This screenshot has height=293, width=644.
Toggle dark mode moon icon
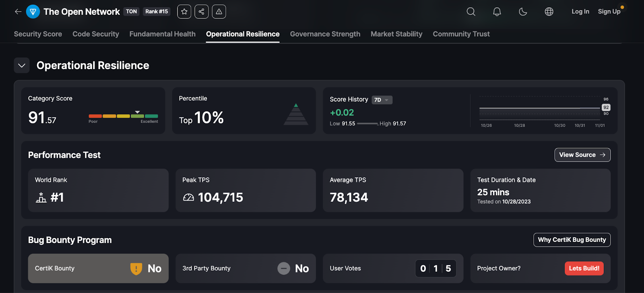[523, 12]
